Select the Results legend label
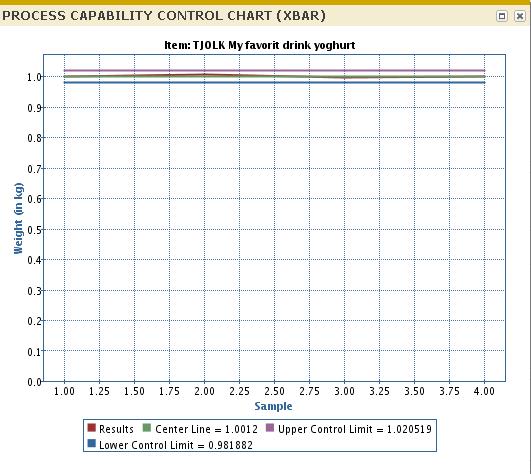This screenshot has height=474, width=531. [116, 429]
